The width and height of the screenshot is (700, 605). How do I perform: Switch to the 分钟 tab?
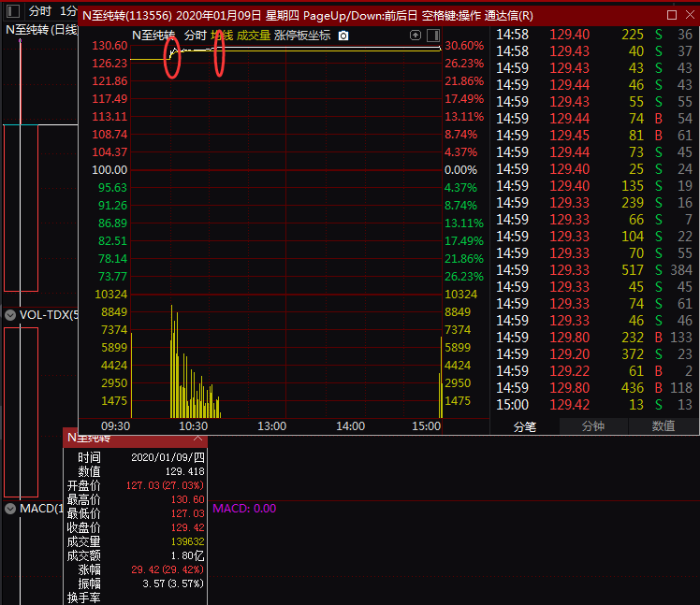pyautogui.click(x=593, y=426)
